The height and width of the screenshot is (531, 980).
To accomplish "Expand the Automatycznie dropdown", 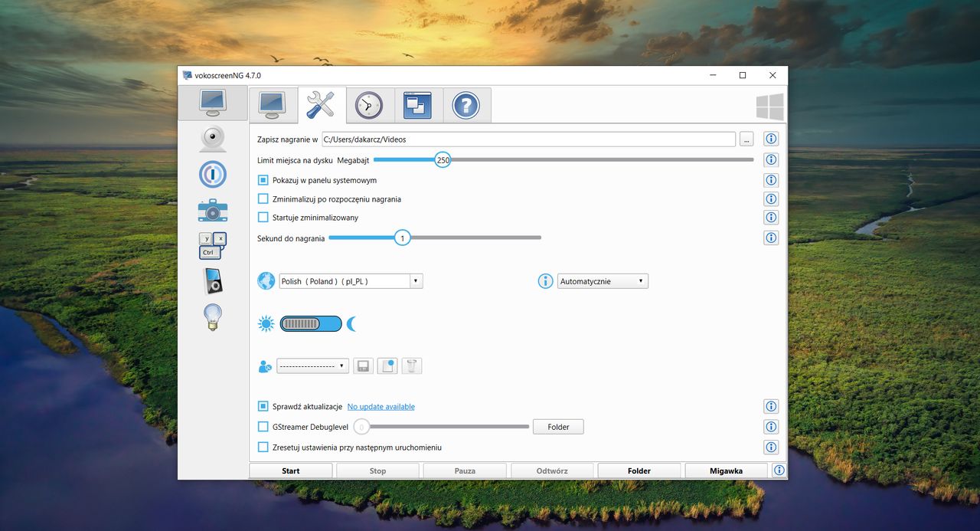I will point(603,280).
